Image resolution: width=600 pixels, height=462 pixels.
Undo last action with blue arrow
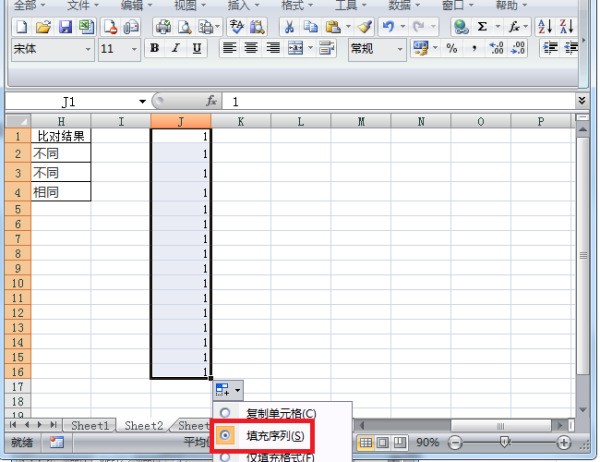coord(388,27)
